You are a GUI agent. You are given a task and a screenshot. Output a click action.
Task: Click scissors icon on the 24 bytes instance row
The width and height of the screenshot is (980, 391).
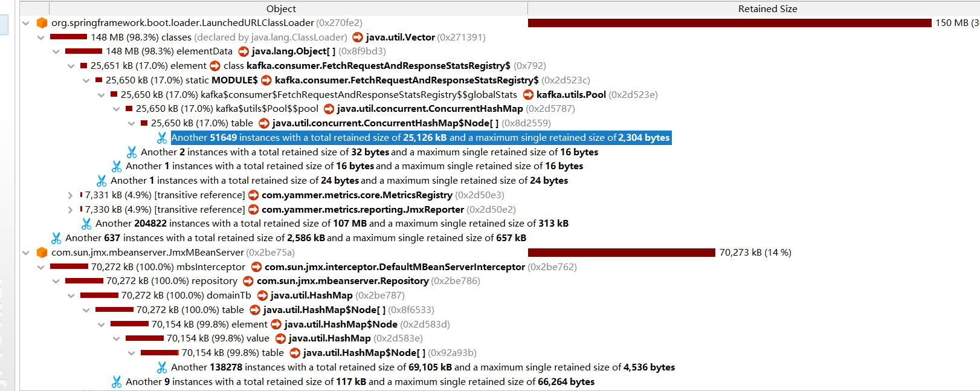(102, 181)
